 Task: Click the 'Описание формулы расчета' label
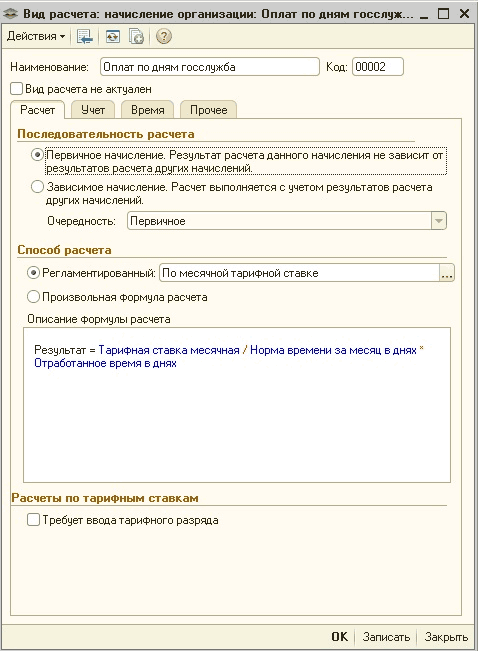coord(99,319)
